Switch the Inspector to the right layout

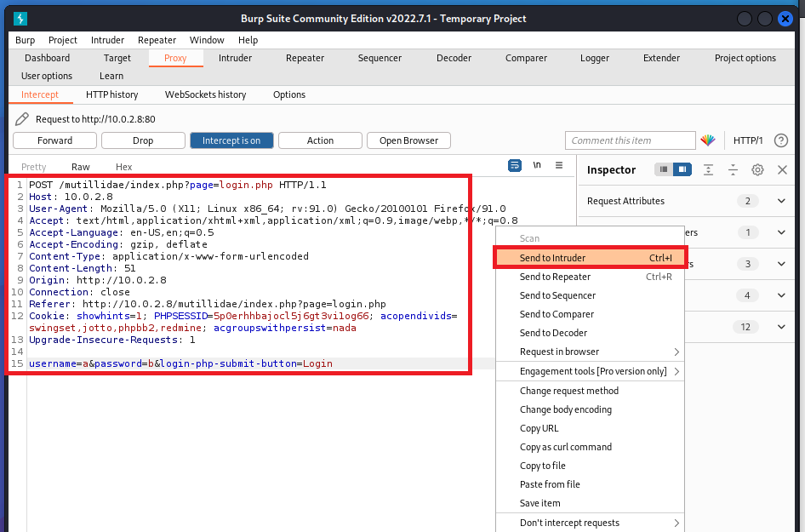tap(682, 169)
